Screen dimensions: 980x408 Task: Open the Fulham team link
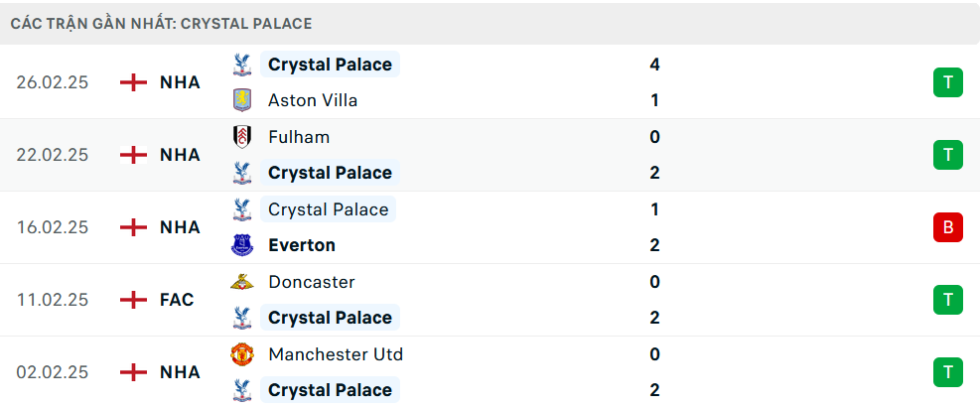[x=299, y=137]
